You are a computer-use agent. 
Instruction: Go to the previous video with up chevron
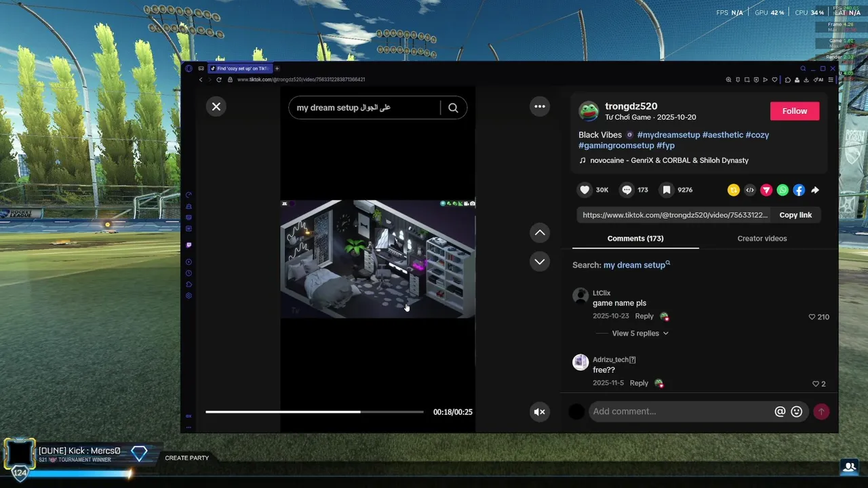tap(540, 232)
